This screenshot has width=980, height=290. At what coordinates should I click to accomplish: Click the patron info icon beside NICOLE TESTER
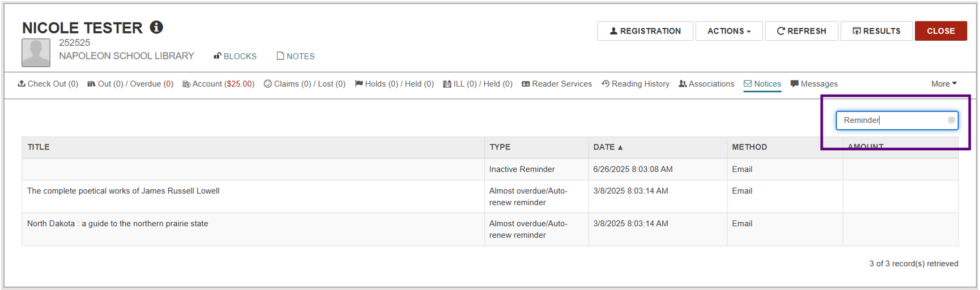point(156,27)
